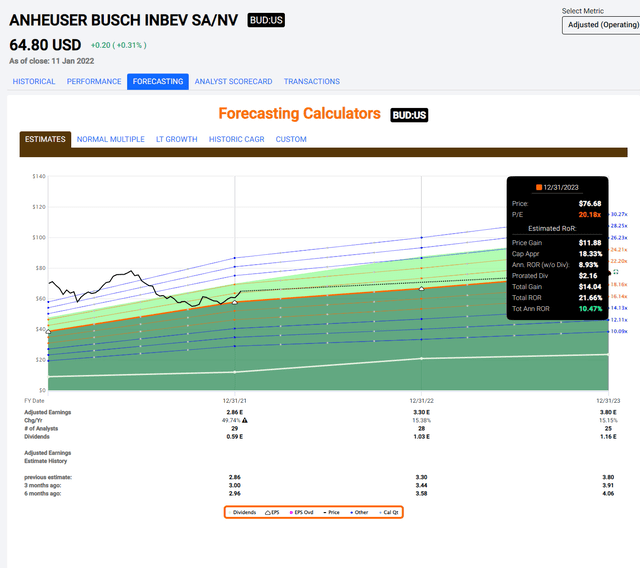Click the 16.14x multiple label
Screen dimensions: 640x568
(619, 296)
